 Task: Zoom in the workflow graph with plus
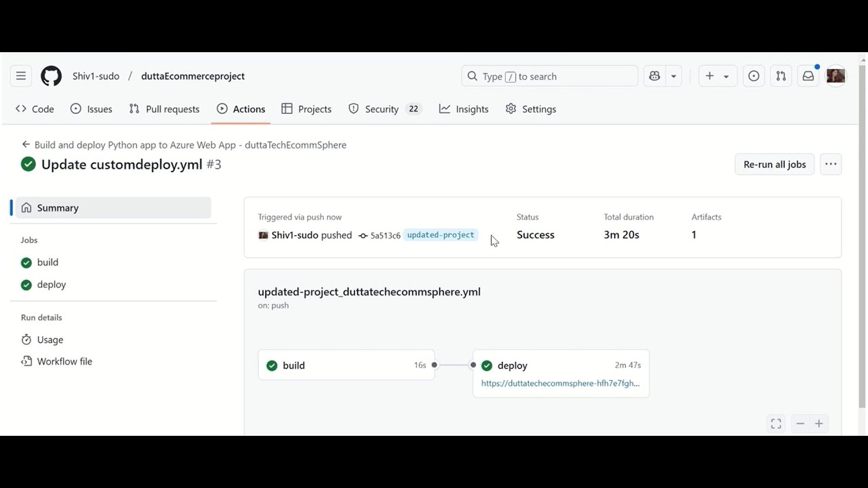pos(818,424)
